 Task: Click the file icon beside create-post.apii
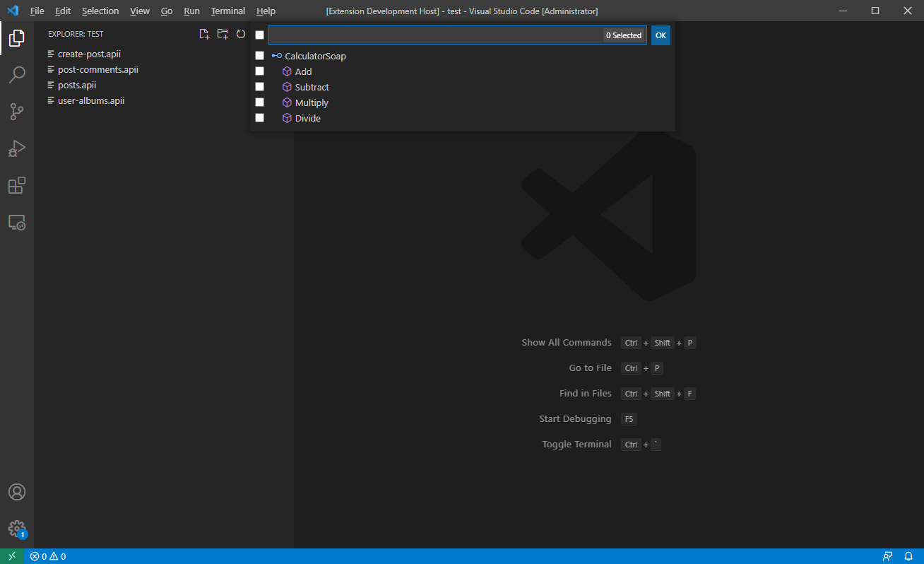coord(51,54)
